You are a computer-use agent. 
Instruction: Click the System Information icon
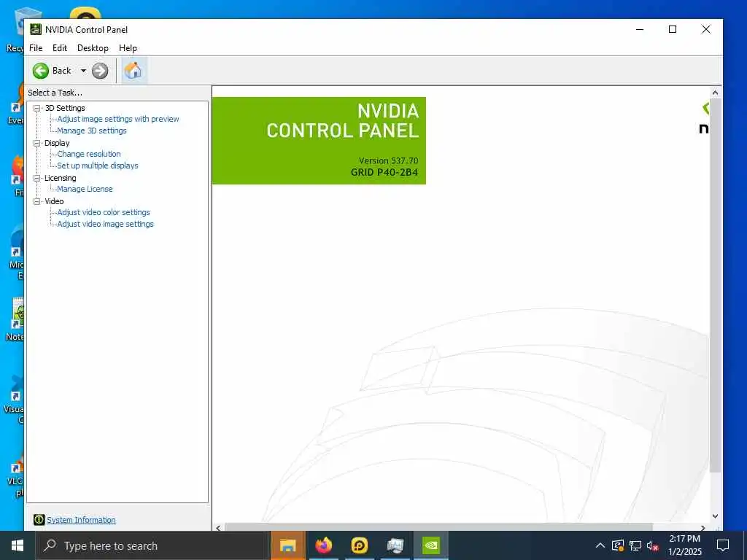coord(39,520)
